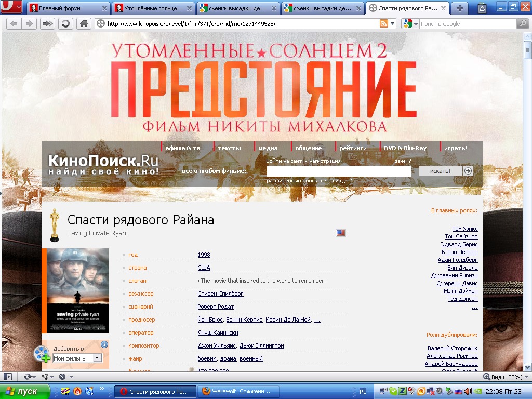Reload the current page

click(65, 24)
